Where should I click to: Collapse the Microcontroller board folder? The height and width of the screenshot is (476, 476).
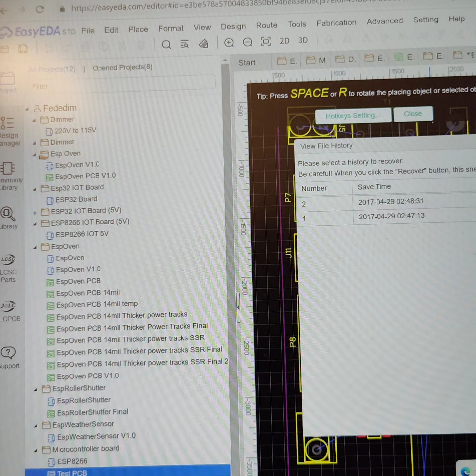(x=36, y=450)
